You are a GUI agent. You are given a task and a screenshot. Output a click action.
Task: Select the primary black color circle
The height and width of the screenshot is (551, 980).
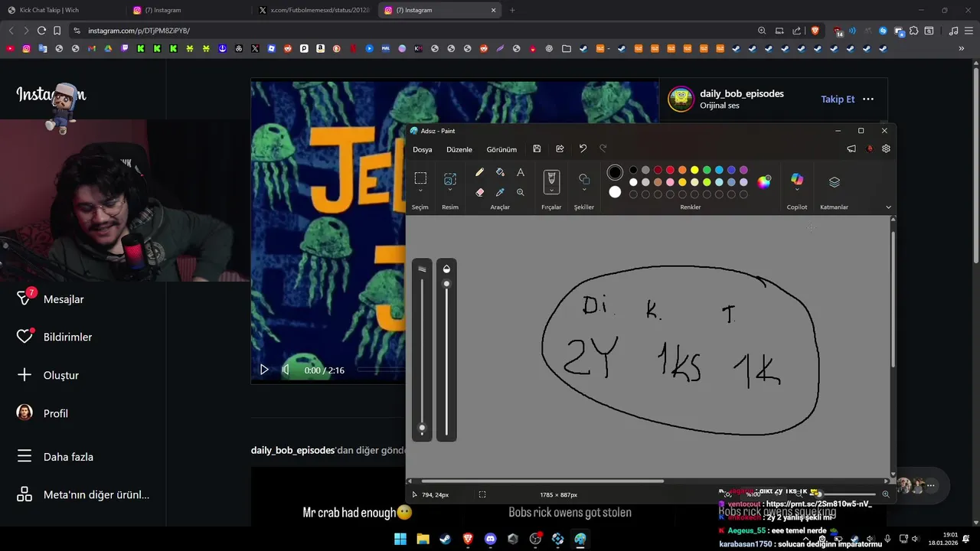615,173
